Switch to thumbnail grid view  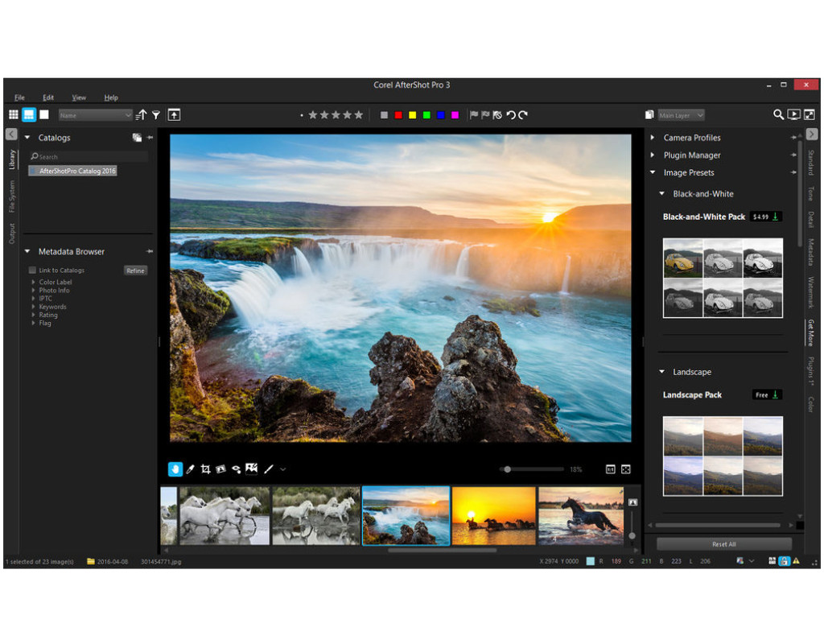tap(13, 115)
